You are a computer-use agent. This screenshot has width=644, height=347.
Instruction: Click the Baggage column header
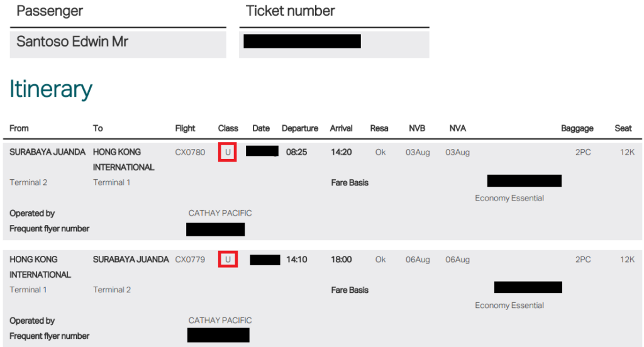coord(577,128)
